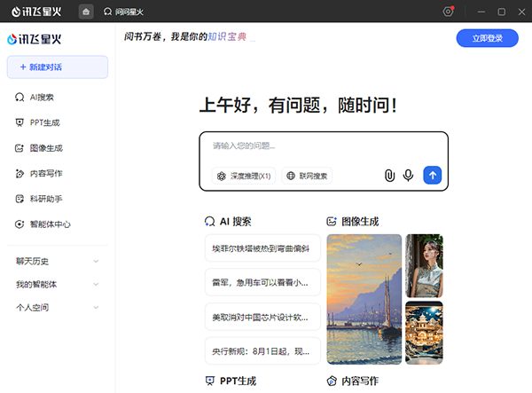Open the 埃菲尔铁塔 news suggestion
Screen dimensions: 532x393
click(x=262, y=248)
